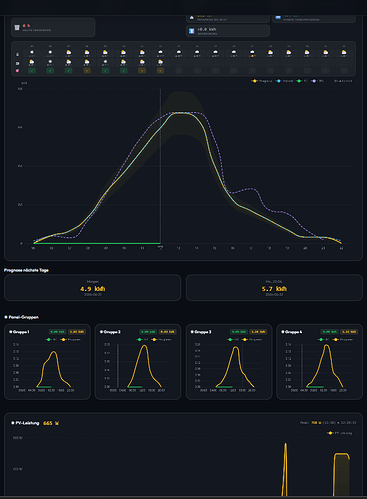
Task: Click green kWh badge in Gruppe 1
Action: pos(58,332)
